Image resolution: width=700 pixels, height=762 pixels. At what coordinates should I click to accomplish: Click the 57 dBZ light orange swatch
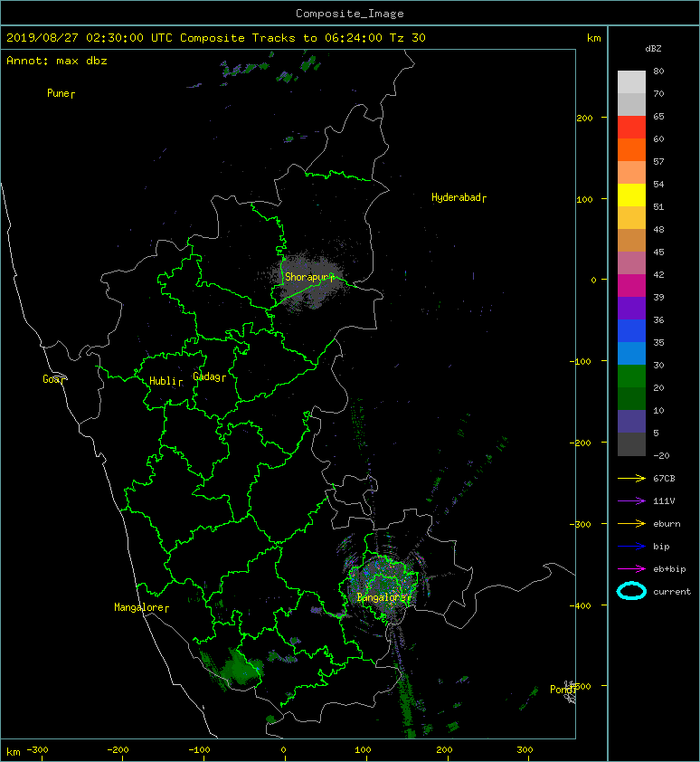[631, 173]
